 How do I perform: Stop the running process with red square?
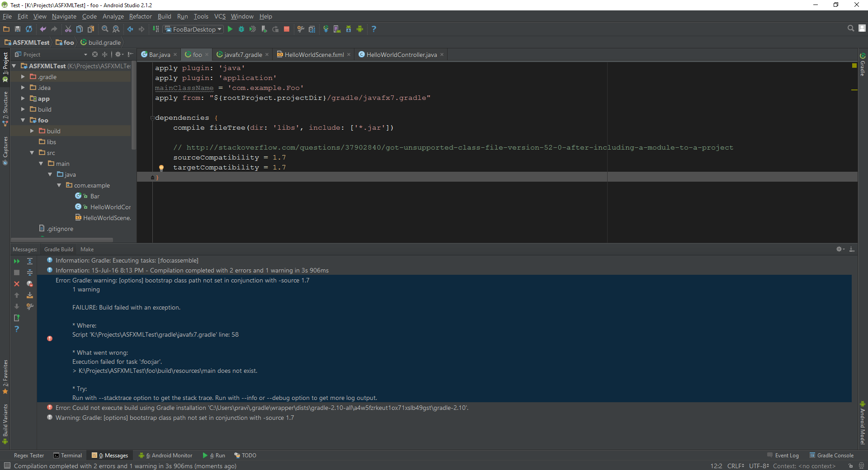pos(287,29)
